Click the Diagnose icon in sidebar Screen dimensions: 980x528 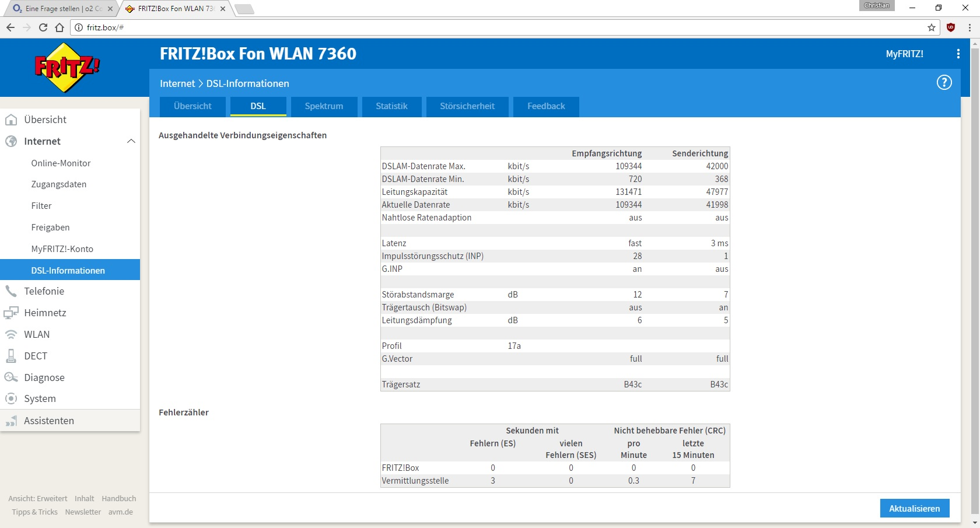(x=11, y=377)
